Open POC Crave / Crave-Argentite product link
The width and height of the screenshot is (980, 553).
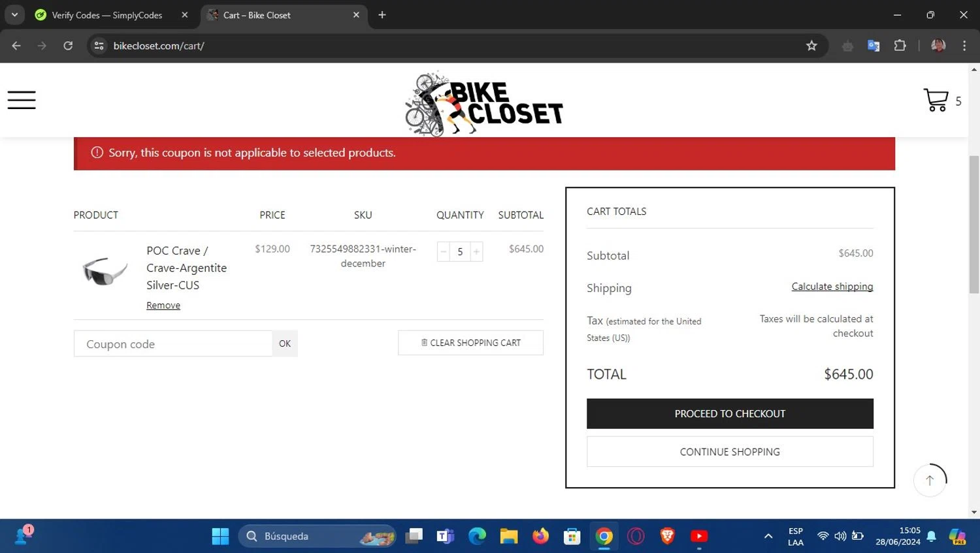(187, 268)
